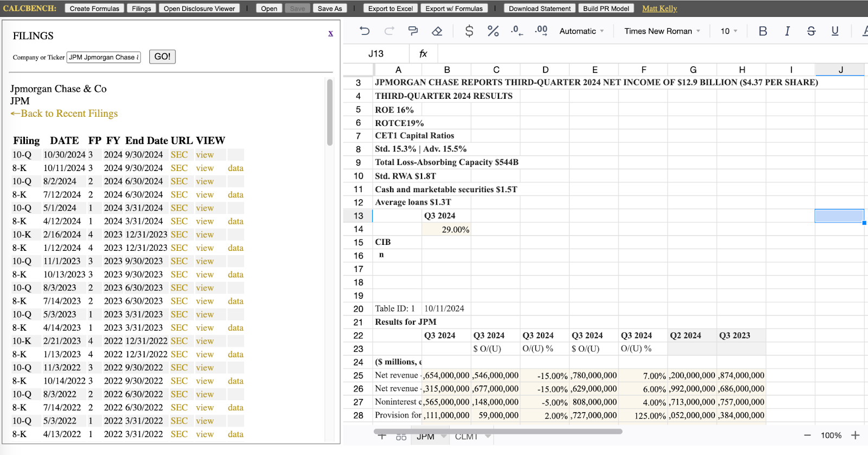Select column header B
The height and width of the screenshot is (455, 868).
(446, 69)
